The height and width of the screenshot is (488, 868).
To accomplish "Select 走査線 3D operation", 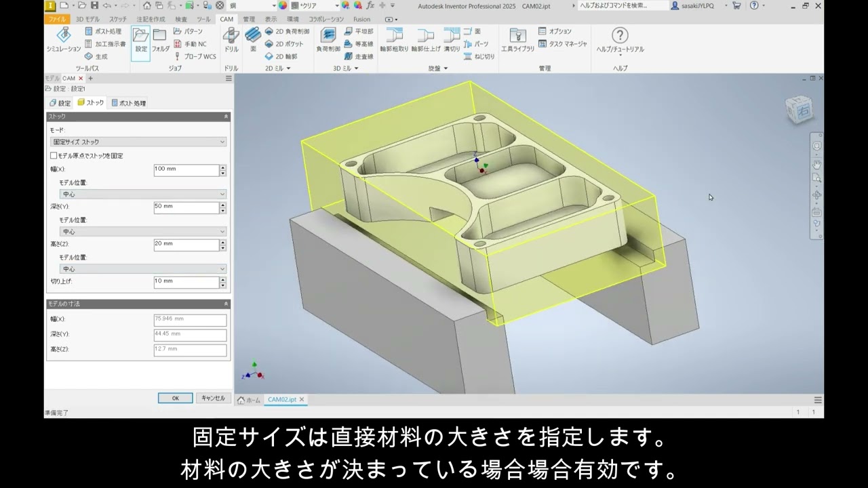I will click(359, 56).
